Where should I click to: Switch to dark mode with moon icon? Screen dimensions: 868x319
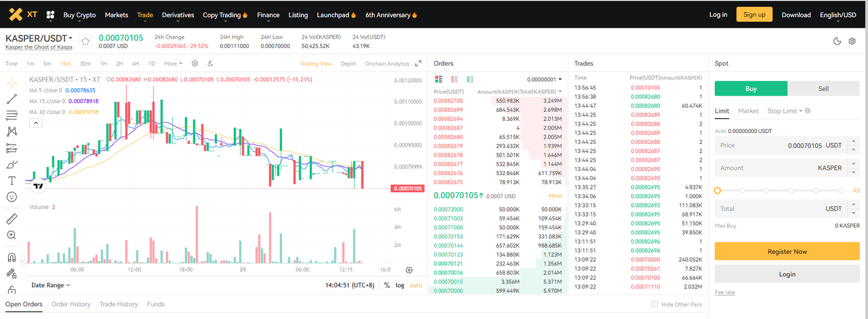[837, 41]
